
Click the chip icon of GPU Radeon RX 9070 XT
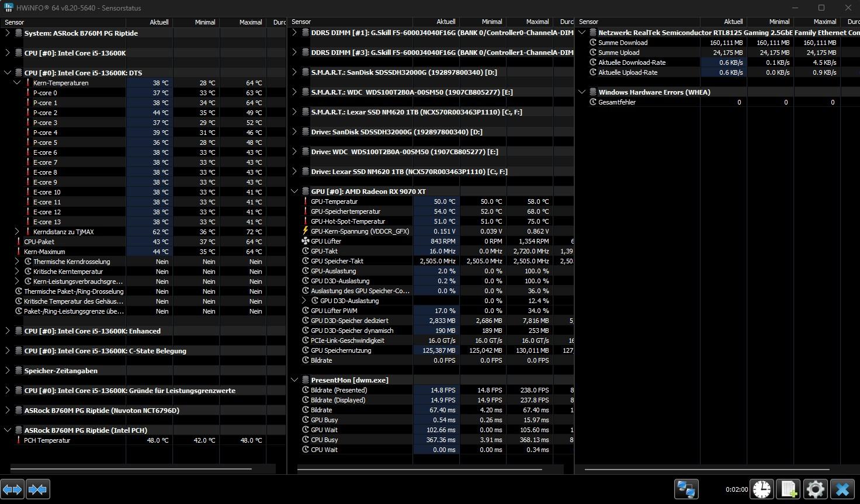tap(305, 192)
